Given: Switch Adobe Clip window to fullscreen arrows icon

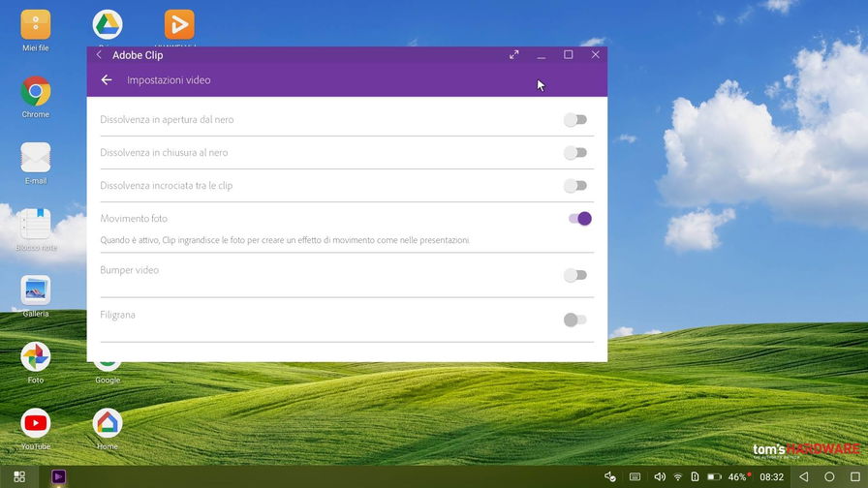Looking at the screenshot, I should [x=514, y=54].
